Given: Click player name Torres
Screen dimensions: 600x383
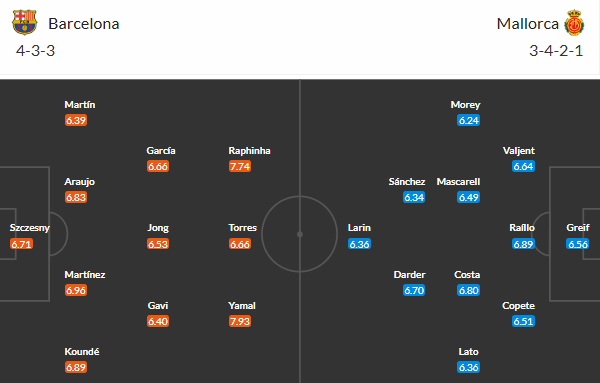Looking at the screenshot, I should coord(243,228).
